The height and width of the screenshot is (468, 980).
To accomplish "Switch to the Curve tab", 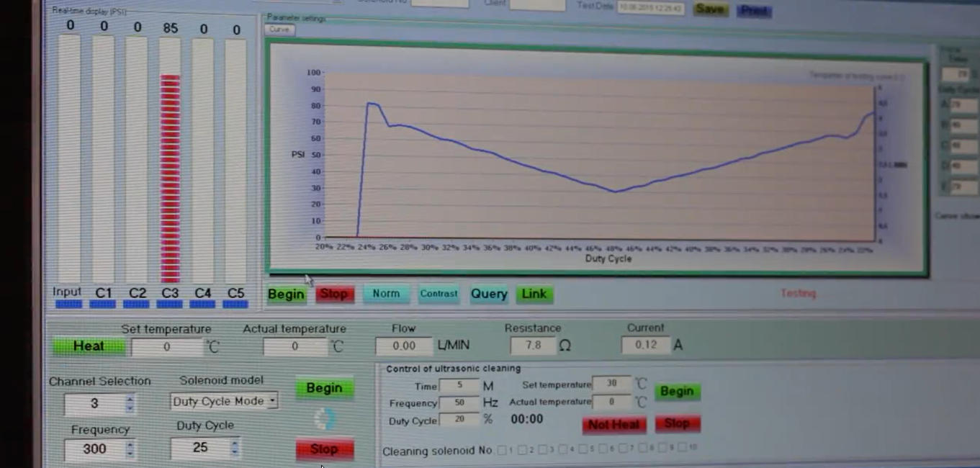I will pos(279,30).
